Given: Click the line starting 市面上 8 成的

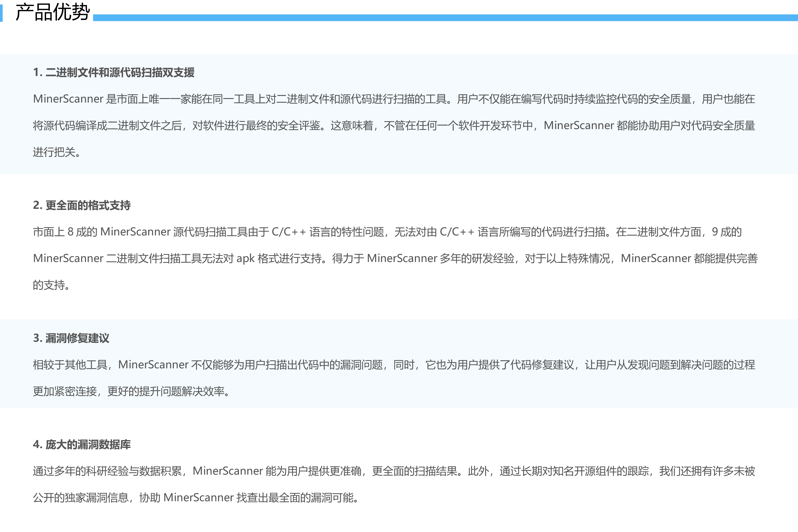Looking at the screenshot, I should tap(387, 232).
